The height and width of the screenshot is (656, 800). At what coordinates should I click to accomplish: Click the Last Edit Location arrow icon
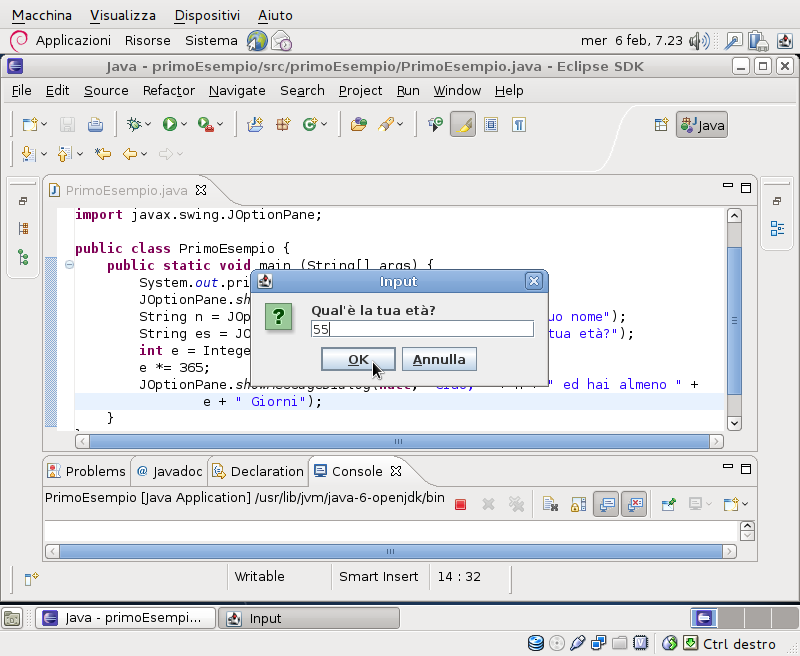103,154
